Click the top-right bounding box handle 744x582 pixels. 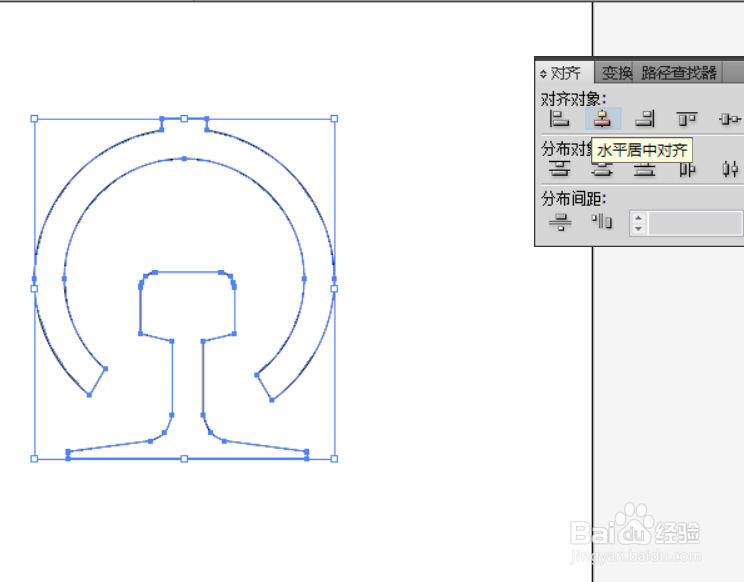334,119
